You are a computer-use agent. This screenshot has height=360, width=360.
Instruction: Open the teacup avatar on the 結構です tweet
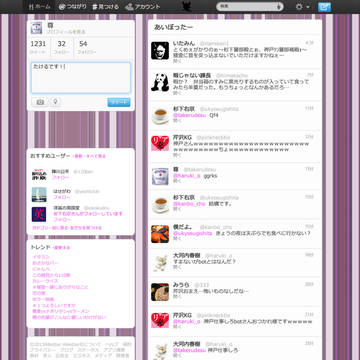[160, 205]
